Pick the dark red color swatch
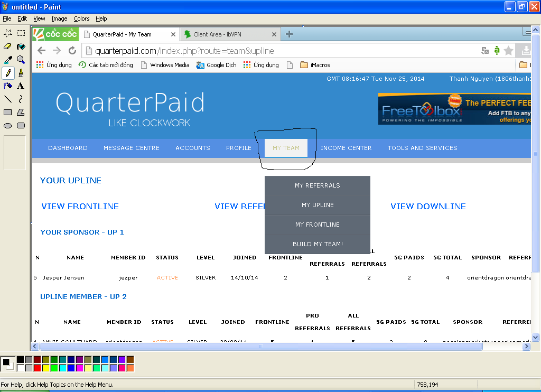The width and height of the screenshot is (541, 392). [x=38, y=360]
